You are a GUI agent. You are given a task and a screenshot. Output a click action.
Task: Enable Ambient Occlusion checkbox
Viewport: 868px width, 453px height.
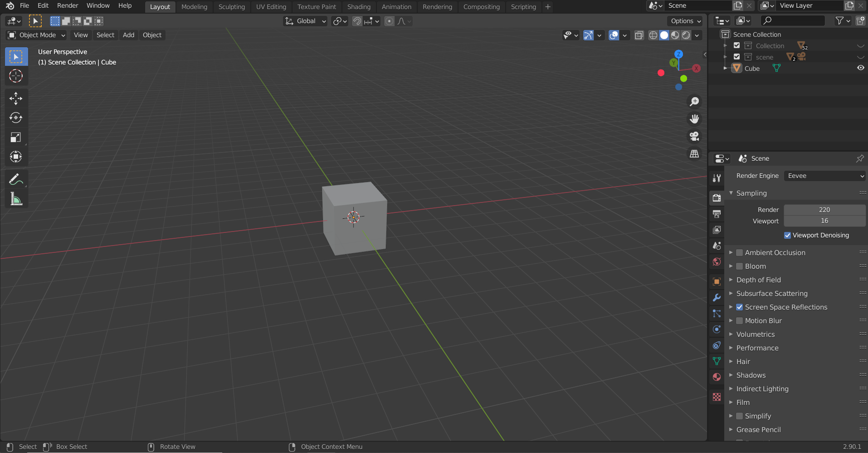click(739, 252)
